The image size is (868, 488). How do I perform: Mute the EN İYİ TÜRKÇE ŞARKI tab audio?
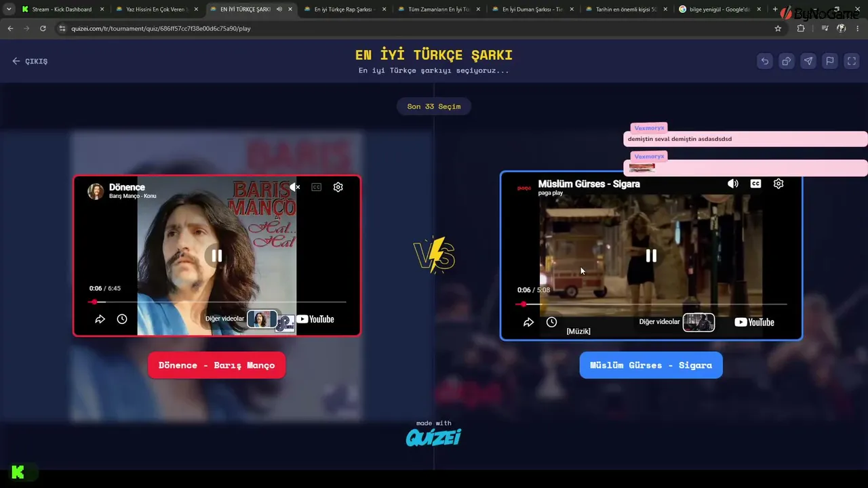(x=279, y=9)
